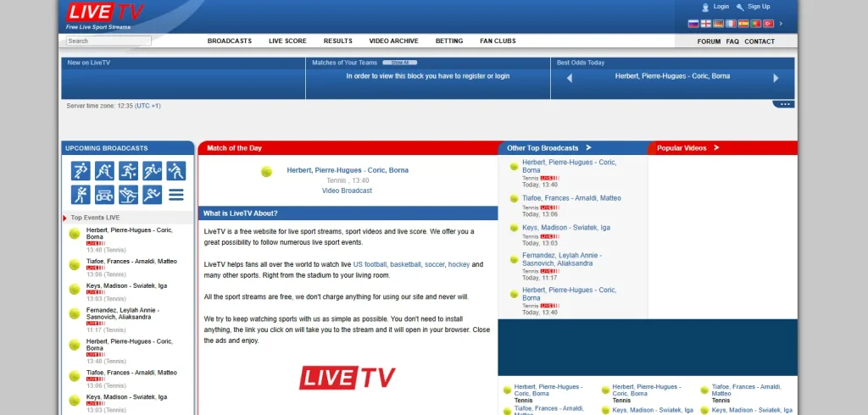The height and width of the screenshot is (415, 868).
Task: Switch language with the England flag
Action: click(x=706, y=24)
